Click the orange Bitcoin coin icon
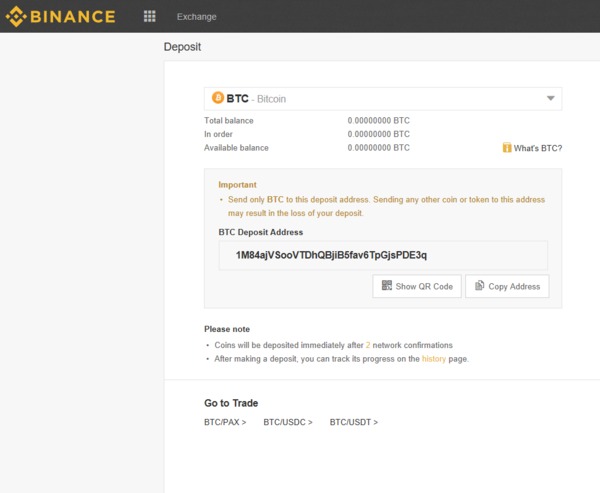 pyautogui.click(x=218, y=98)
